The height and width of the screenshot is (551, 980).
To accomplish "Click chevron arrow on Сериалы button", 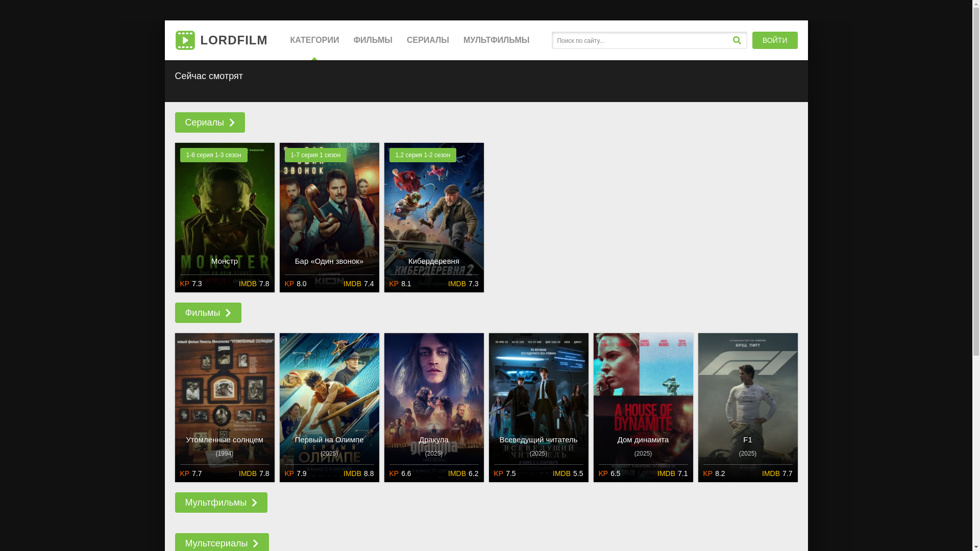I will tap(232, 122).
